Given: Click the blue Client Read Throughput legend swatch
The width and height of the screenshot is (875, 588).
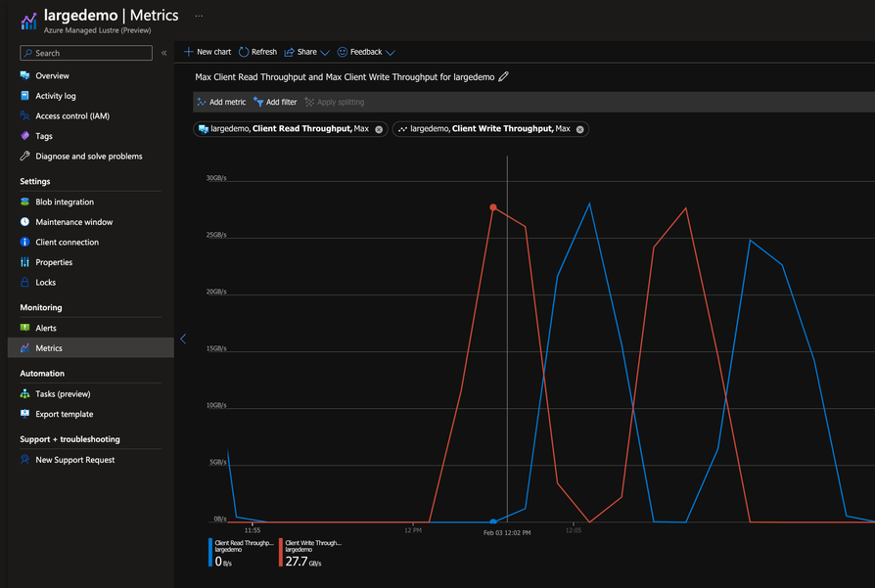Looking at the screenshot, I should [x=210, y=553].
